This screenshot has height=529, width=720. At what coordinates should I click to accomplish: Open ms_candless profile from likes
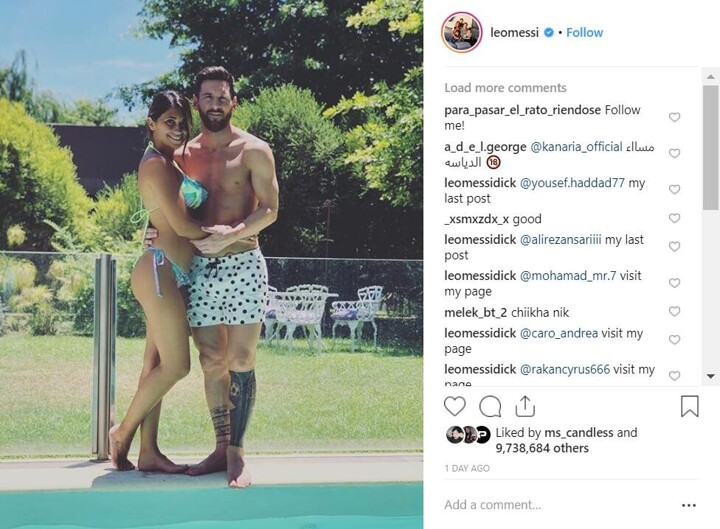(579, 433)
